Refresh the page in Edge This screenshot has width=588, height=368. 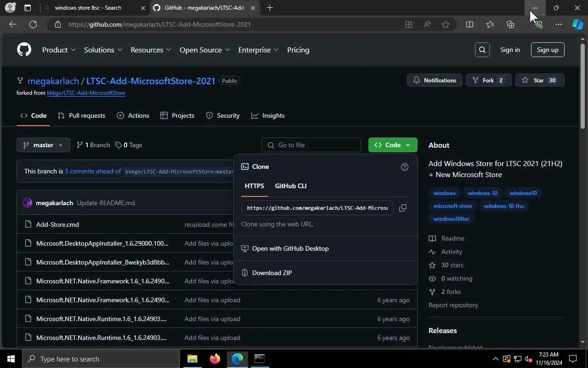point(33,24)
